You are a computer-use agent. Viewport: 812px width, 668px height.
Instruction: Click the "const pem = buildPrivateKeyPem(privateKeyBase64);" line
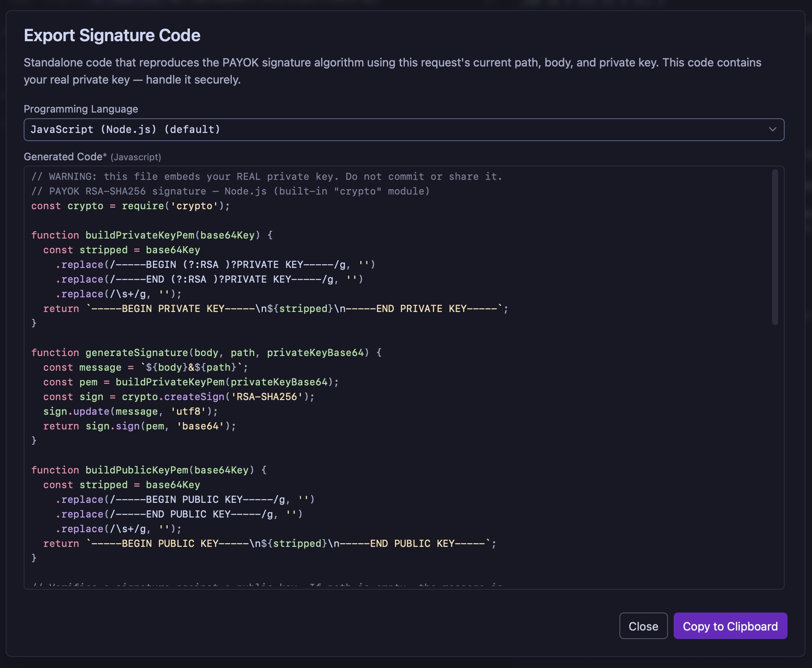(191, 382)
